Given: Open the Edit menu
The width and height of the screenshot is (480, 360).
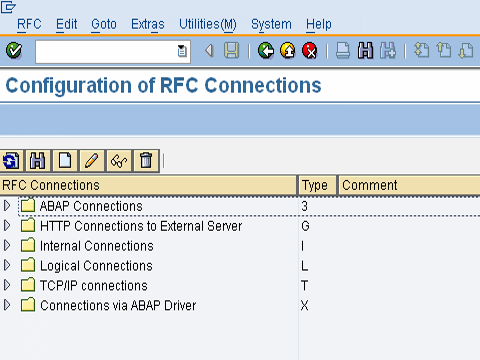Looking at the screenshot, I should 66,24.
